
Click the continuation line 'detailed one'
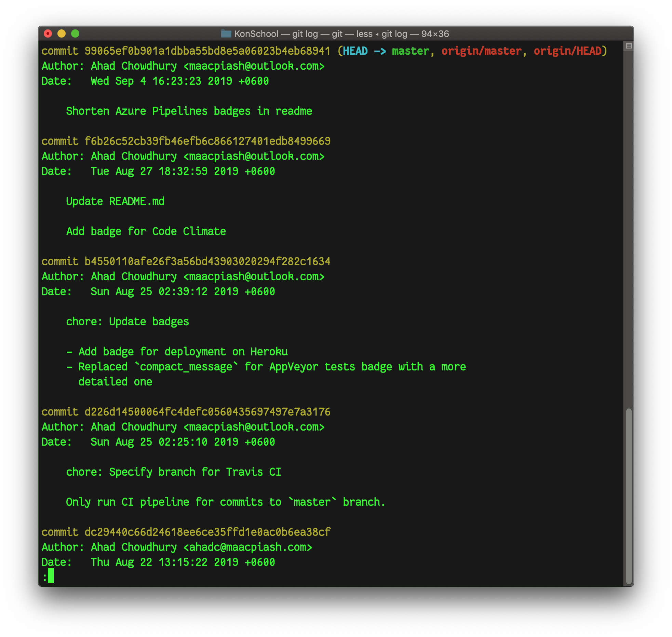point(115,382)
